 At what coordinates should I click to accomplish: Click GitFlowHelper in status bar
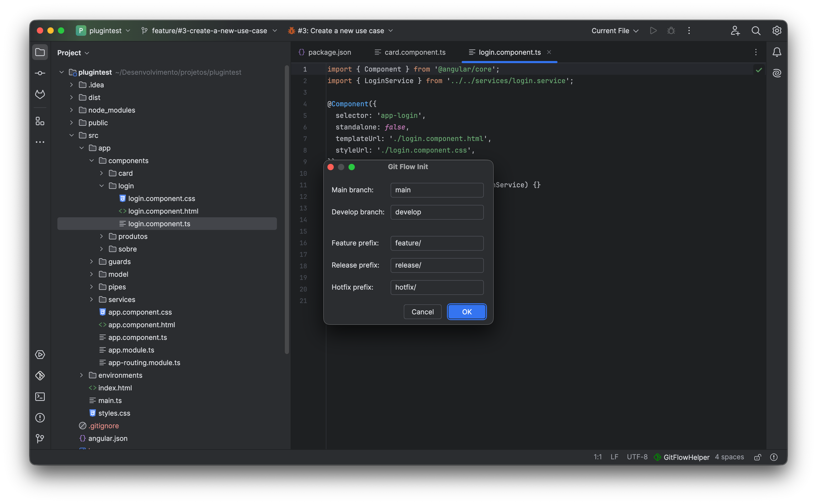tap(682, 457)
